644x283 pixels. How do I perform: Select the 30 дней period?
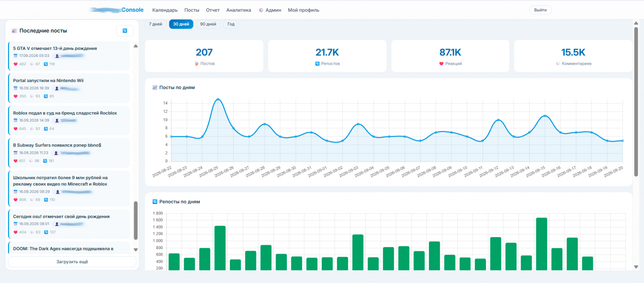(181, 24)
